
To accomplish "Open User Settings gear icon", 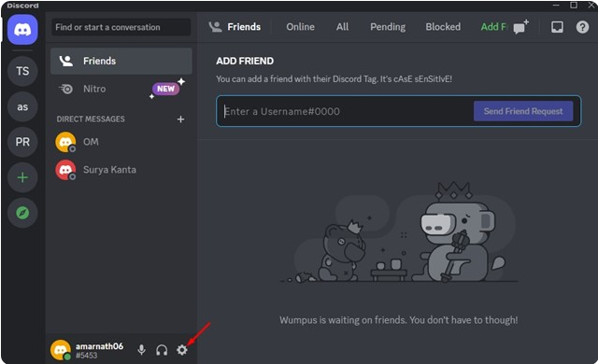I will click(x=182, y=350).
